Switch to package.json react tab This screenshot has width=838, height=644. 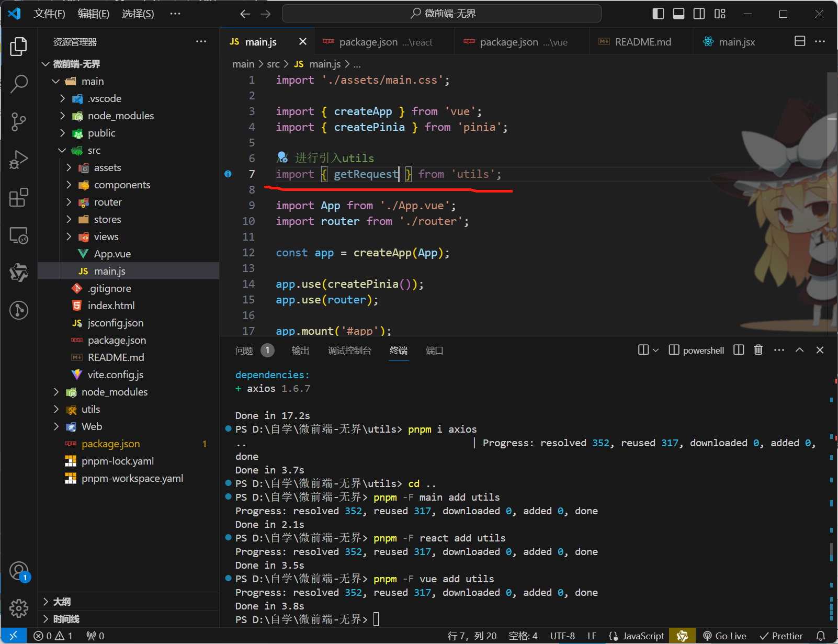[x=385, y=42]
